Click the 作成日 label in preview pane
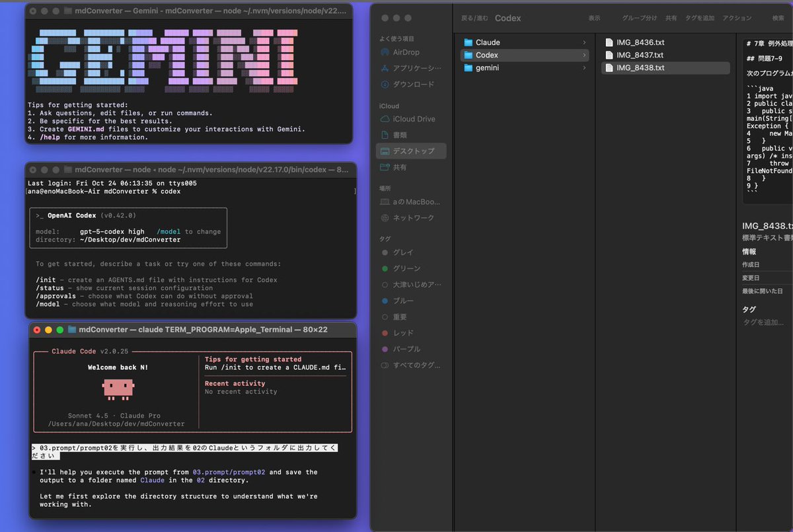The height and width of the screenshot is (532, 793). (x=751, y=264)
